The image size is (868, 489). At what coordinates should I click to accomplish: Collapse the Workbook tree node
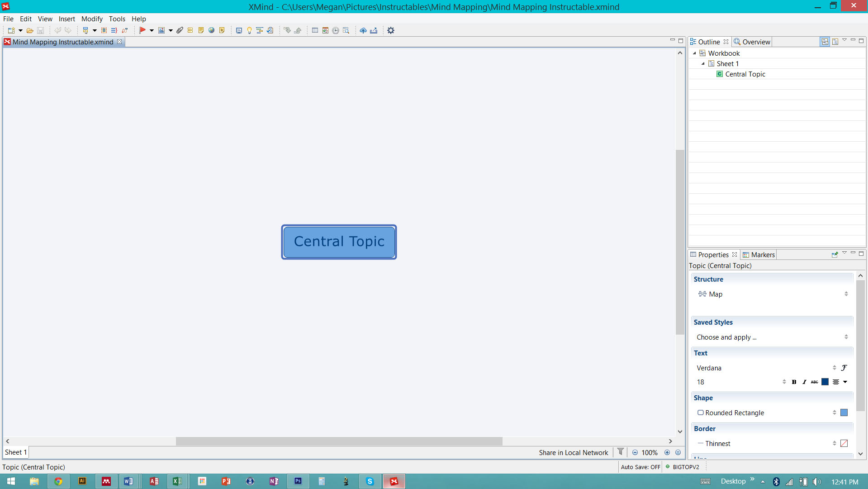point(695,53)
